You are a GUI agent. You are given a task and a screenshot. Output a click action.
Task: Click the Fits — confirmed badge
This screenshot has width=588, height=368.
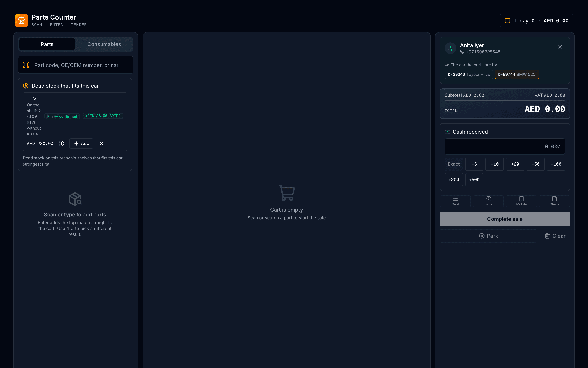(x=62, y=116)
